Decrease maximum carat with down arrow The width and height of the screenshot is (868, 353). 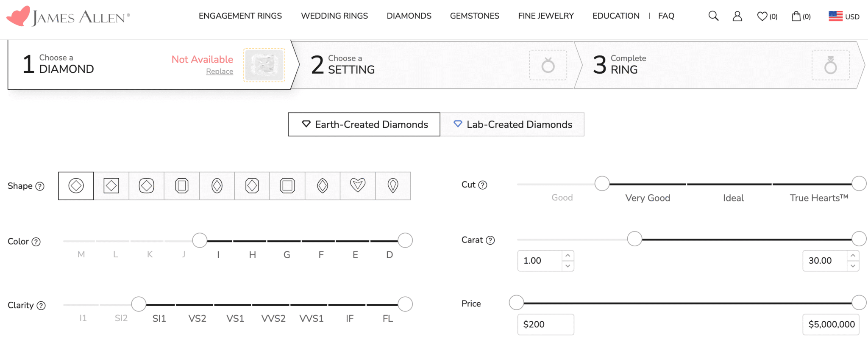click(x=853, y=266)
